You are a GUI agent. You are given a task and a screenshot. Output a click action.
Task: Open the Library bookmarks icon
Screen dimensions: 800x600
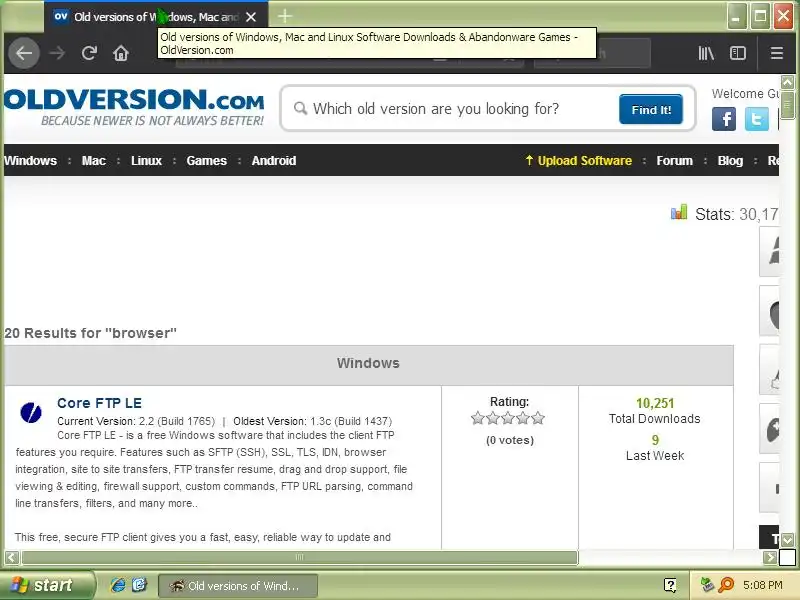coord(706,53)
